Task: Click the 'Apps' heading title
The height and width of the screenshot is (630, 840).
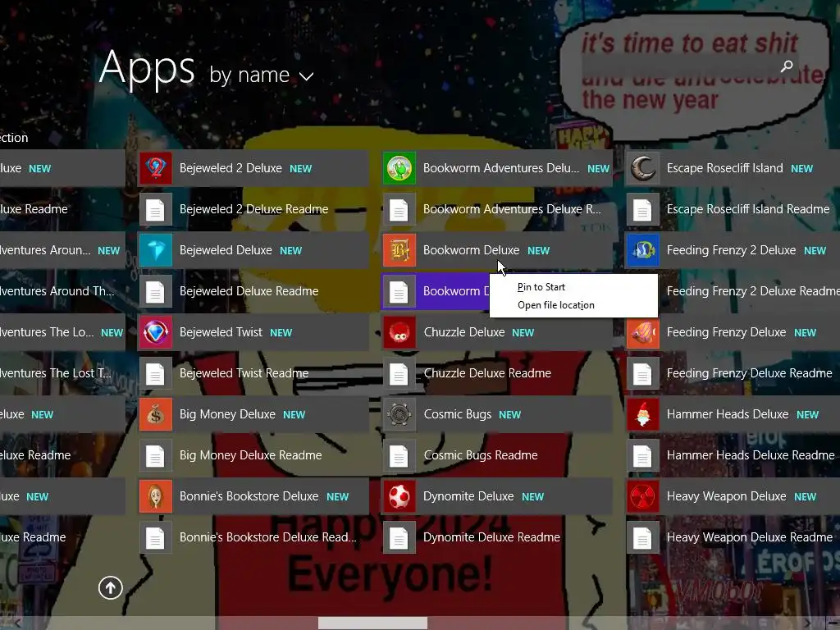Action: click(147, 69)
